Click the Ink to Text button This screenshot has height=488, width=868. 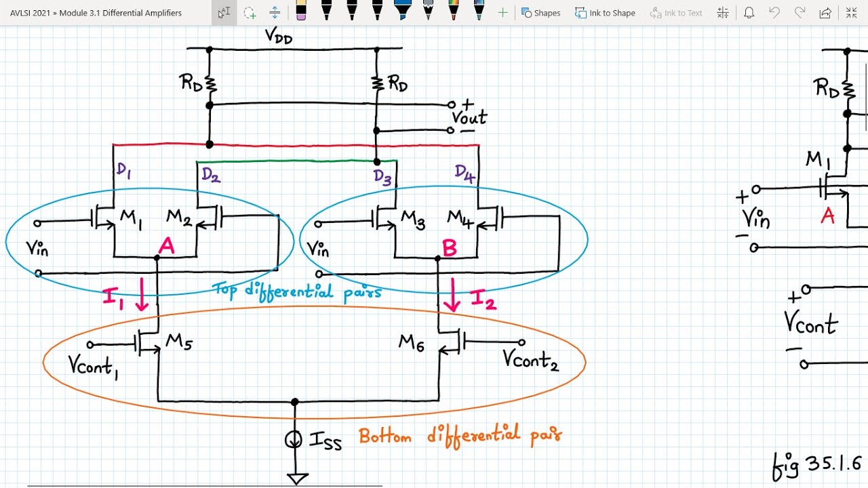click(676, 13)
